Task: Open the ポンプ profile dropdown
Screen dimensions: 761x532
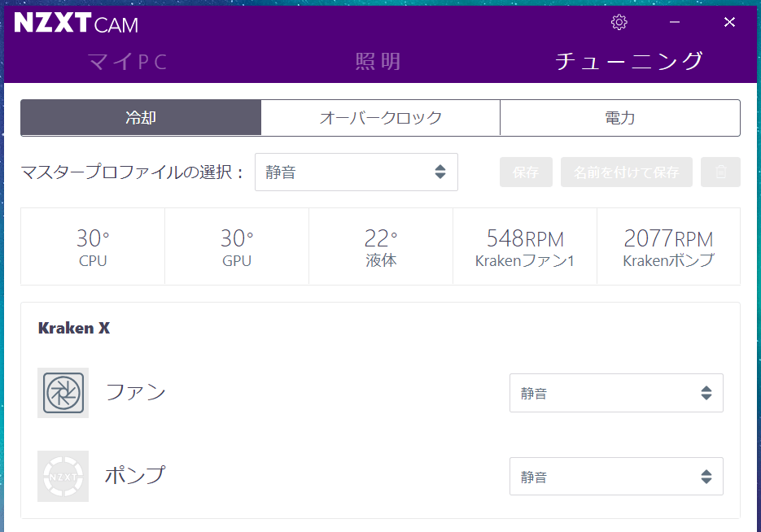Action: tap(616, 476)
